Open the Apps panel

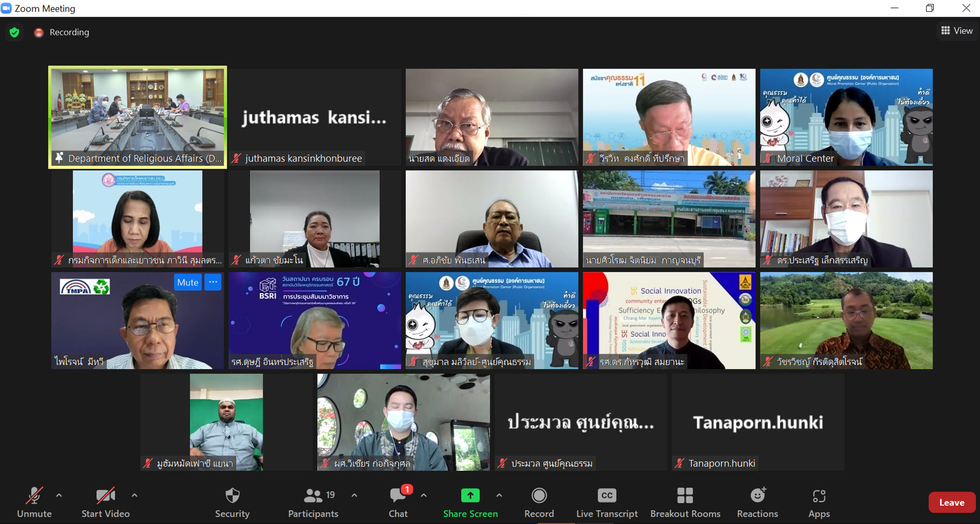pyautogui.click(x=819, y=502)
